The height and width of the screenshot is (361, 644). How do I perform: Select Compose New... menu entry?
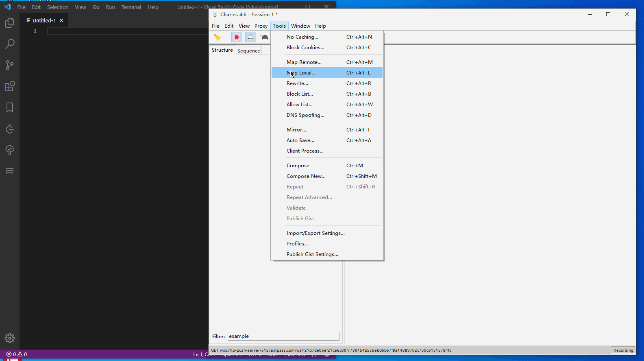point(327,176)
